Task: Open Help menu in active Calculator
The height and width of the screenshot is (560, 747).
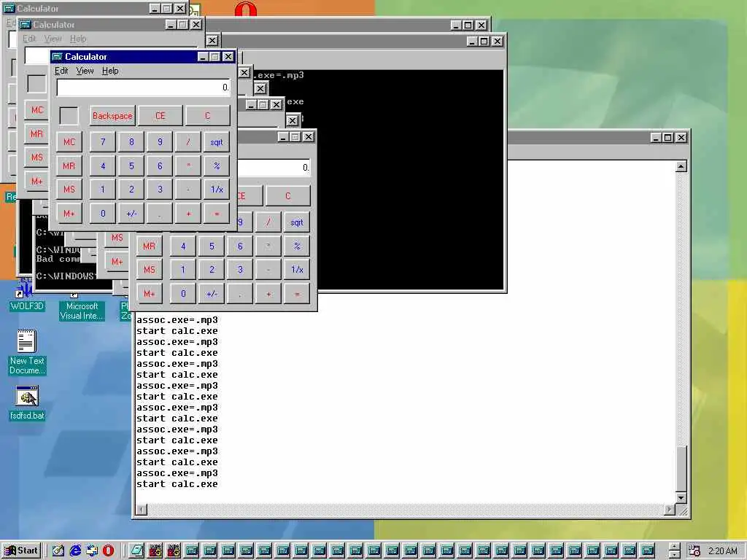Action: click(110, 71)
